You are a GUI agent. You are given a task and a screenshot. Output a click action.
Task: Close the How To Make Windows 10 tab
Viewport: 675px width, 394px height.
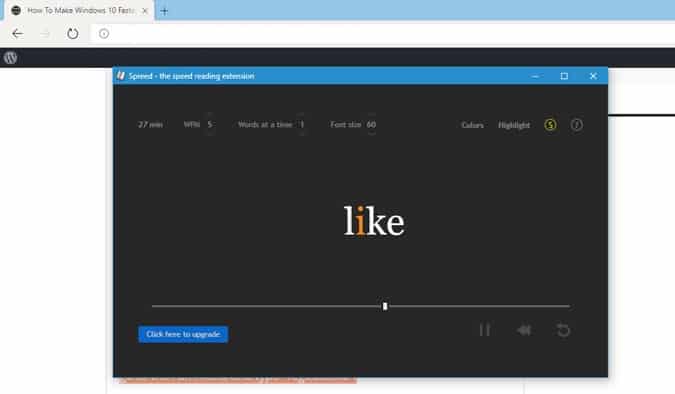coord(145,11)
